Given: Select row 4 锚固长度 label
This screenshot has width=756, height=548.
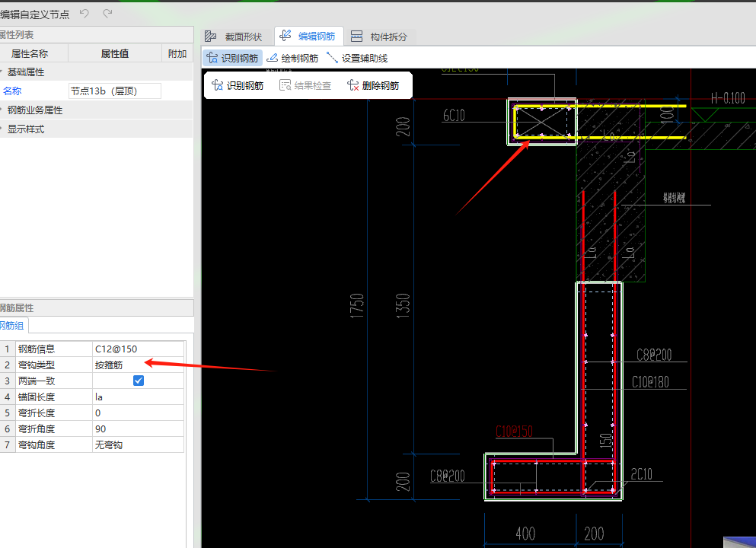Looking at the screenshot, I should [x=37, y=397].
